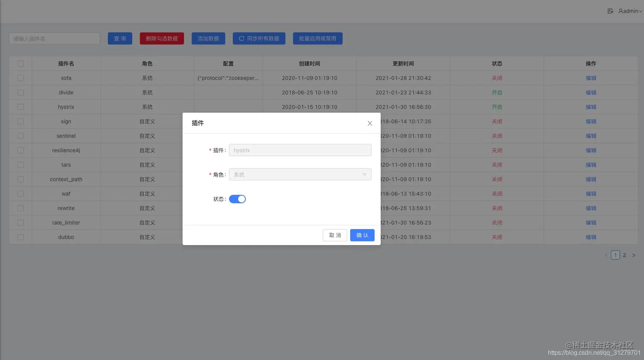644x360 pixels.
Task: Click the user avatar icon beside admin
Action: point(620,11)
